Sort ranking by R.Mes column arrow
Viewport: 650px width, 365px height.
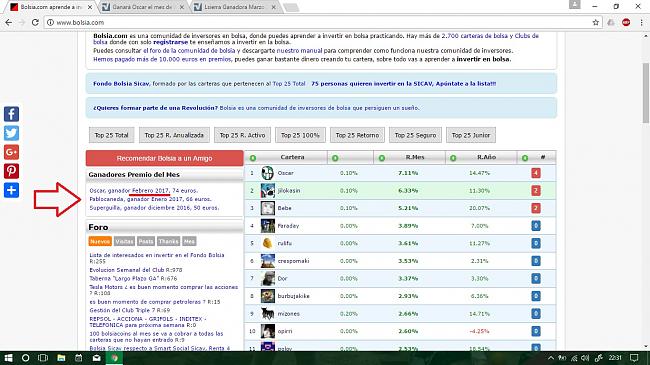(x=382, y=158)
